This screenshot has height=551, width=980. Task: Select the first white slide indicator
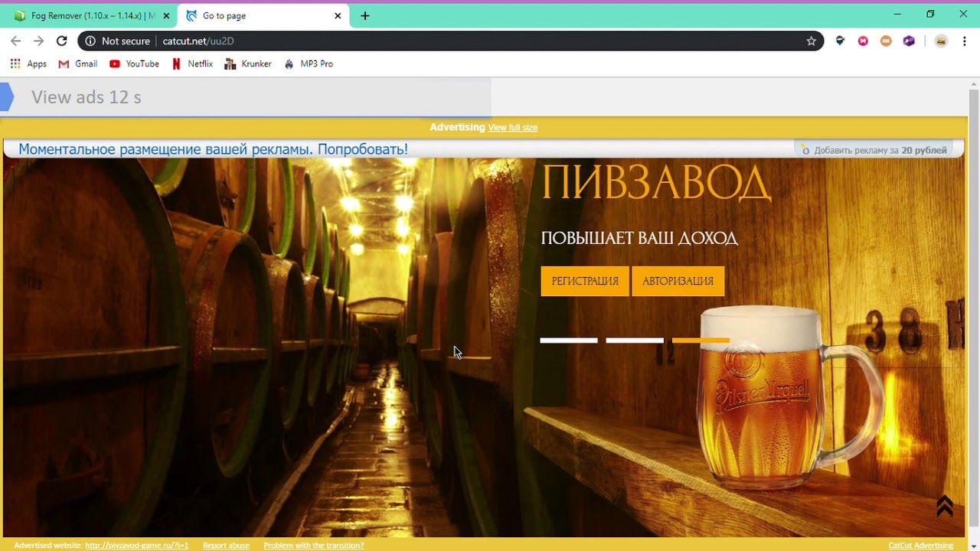pos(569,341)
